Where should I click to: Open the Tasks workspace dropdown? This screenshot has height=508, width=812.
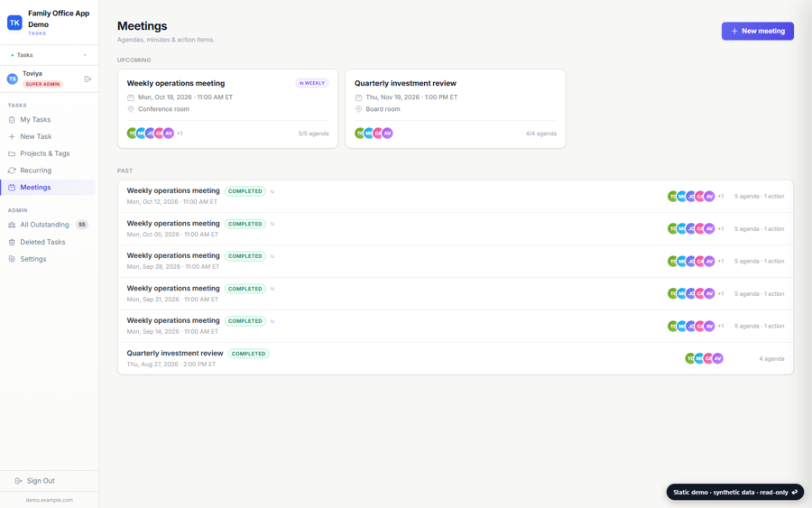point(49,55)
